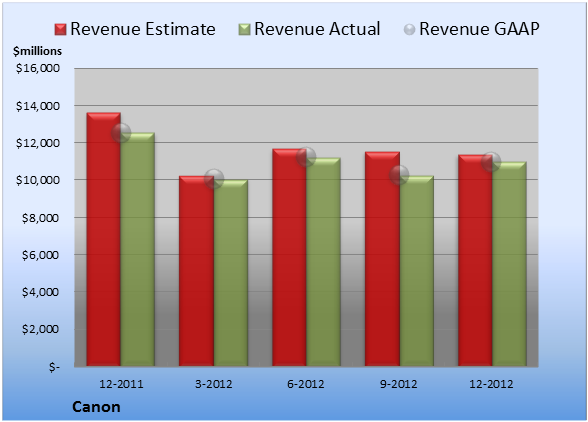
Task: Click the '$2,000' y-axis label
Action: click(x=40, y=329)
